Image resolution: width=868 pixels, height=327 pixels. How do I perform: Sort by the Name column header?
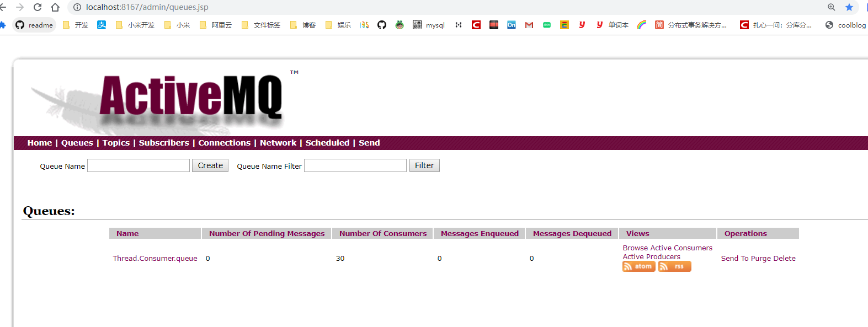click(127, 234)
